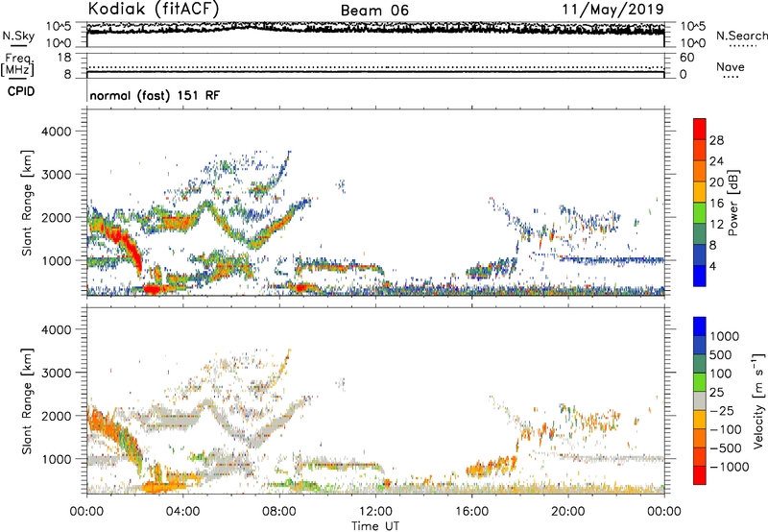Pick the red top segment of Power colorbar

coord(700,129)
